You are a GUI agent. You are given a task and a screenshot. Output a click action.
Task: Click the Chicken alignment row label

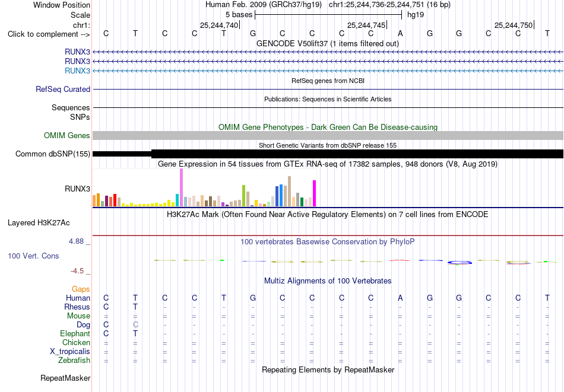(76, 342)
